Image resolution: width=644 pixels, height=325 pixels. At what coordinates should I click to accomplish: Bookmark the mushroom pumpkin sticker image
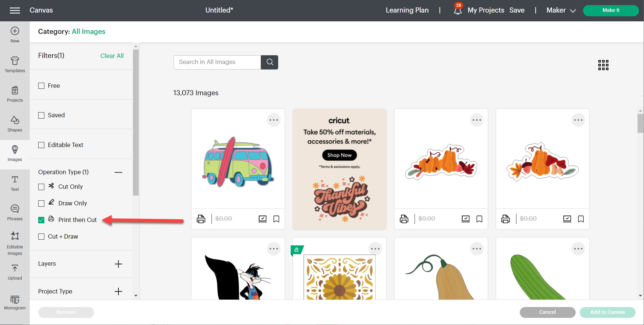click(581, 219)
